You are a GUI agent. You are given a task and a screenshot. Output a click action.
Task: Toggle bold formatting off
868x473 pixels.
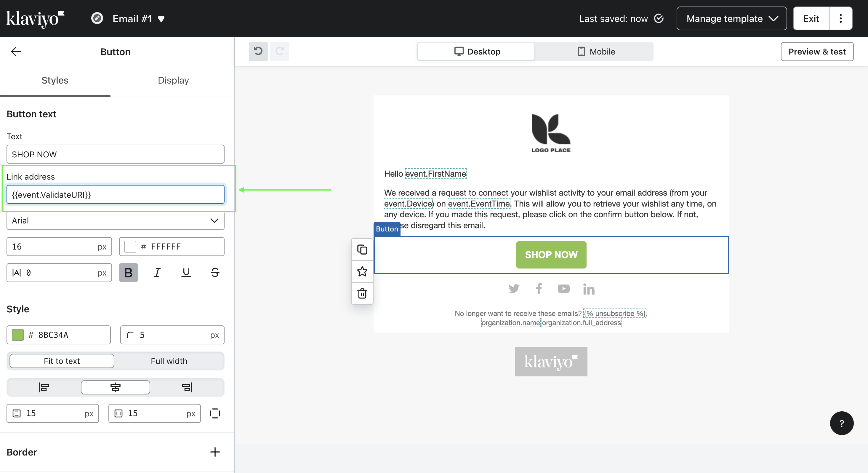[x=128, y=272]
